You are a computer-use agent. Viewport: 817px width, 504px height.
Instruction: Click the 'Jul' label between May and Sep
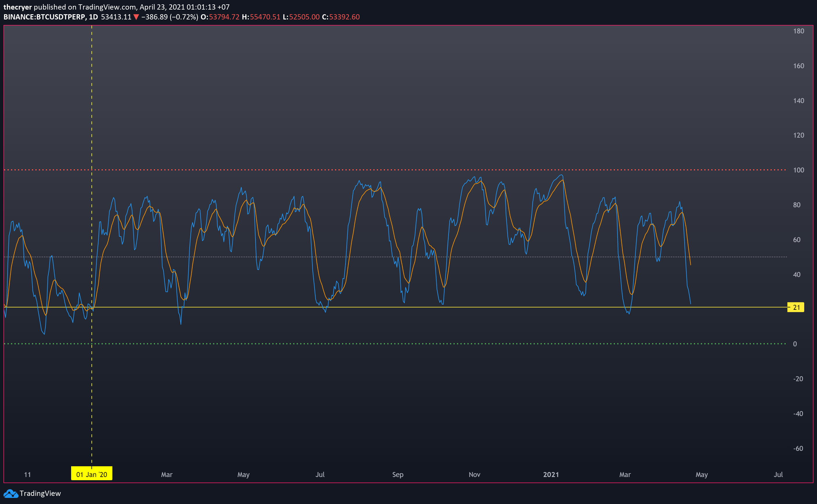(x=320, y=474)
